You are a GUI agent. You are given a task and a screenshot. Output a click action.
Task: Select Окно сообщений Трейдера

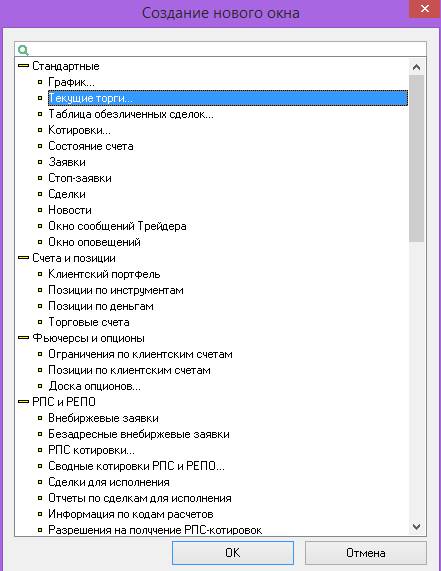coord(118,226)
